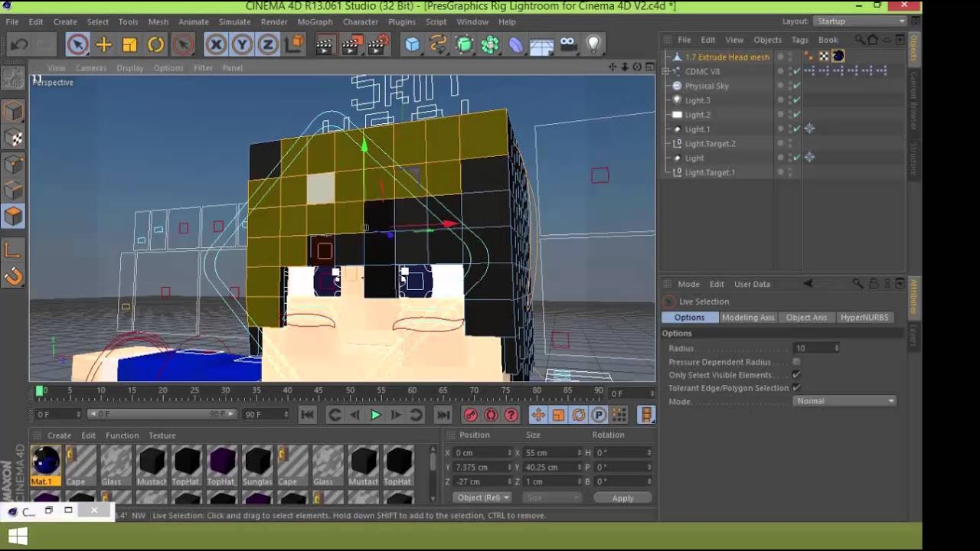The image size is (980, 551).
Task: Enable the Snap magnet icon
Action: 13,275
